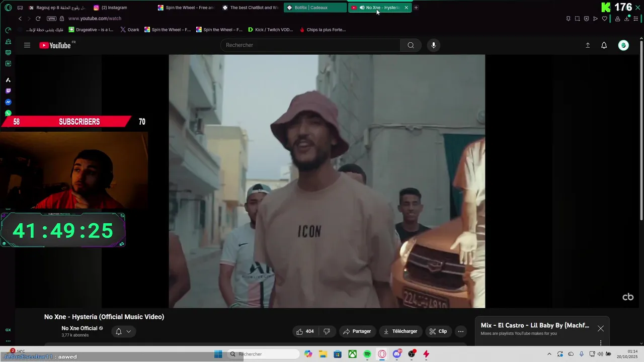The height and width of the screenshot is (362, 644).
Task: Open volume control in system tray
Action: click(x=600, y=354)
